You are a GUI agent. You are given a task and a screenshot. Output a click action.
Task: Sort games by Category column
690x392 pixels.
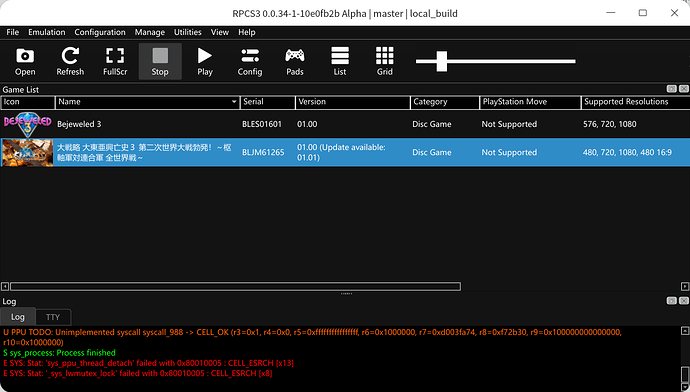445,102
